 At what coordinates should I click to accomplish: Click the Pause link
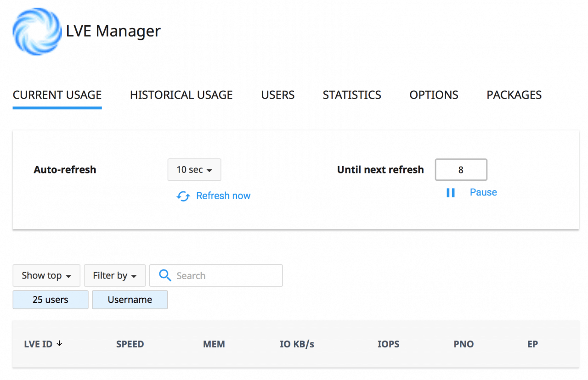coord(483,192)
